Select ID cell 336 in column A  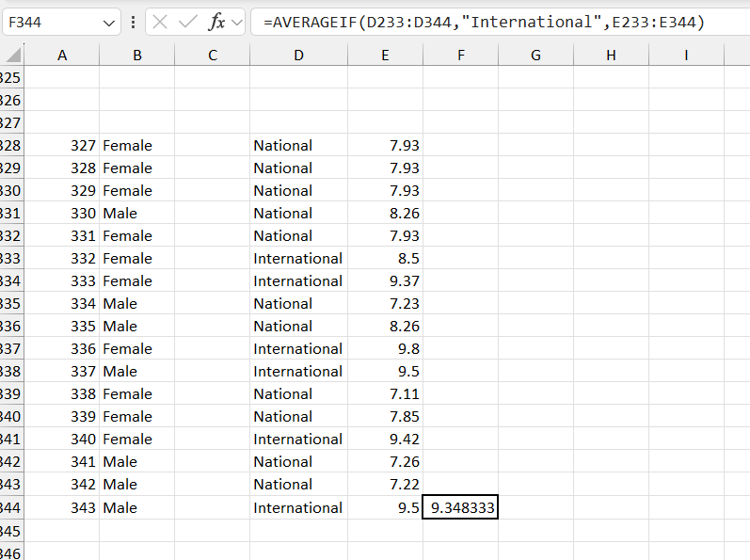tap(62, 349)
